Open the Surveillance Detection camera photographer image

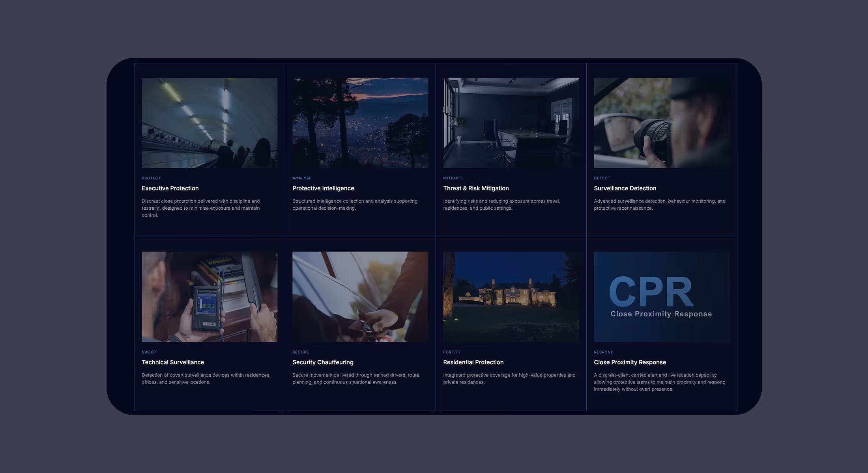662,123
